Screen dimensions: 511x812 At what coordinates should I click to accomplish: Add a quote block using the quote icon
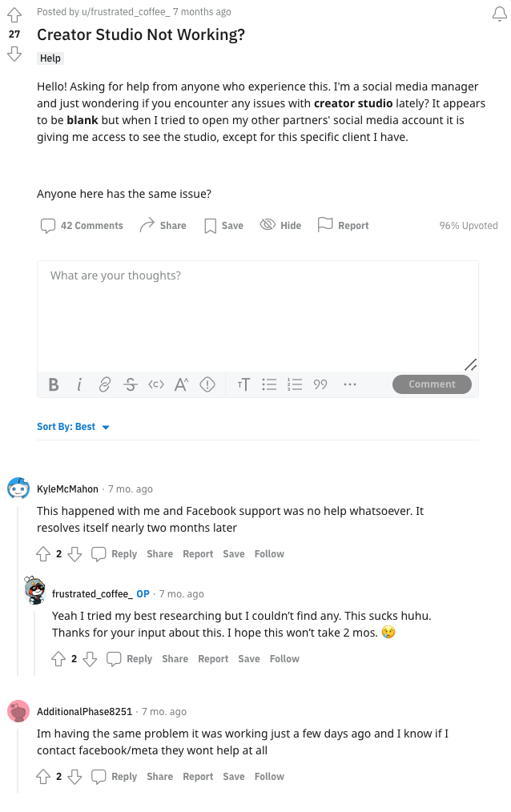pyautogui.click(x=320, y=384)
